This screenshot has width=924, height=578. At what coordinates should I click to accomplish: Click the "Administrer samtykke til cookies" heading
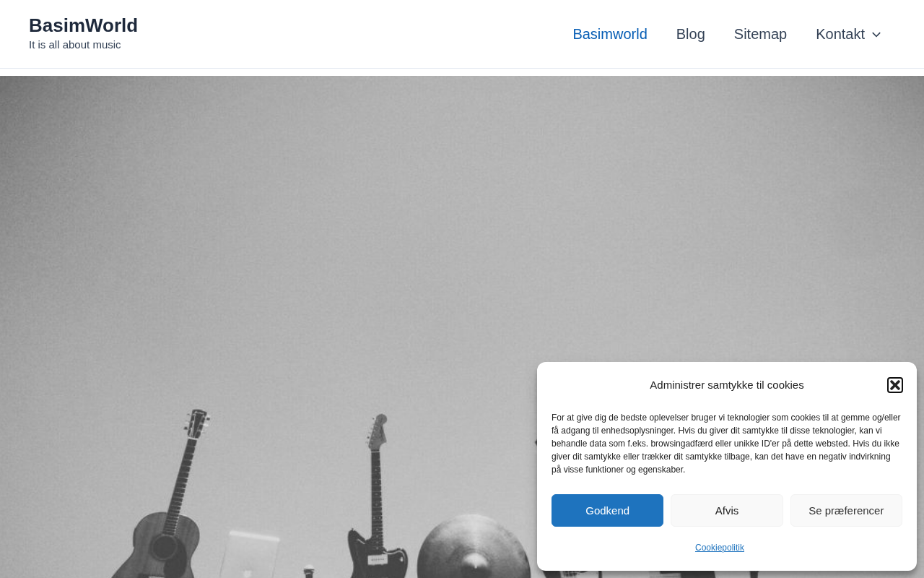[727, 385]
